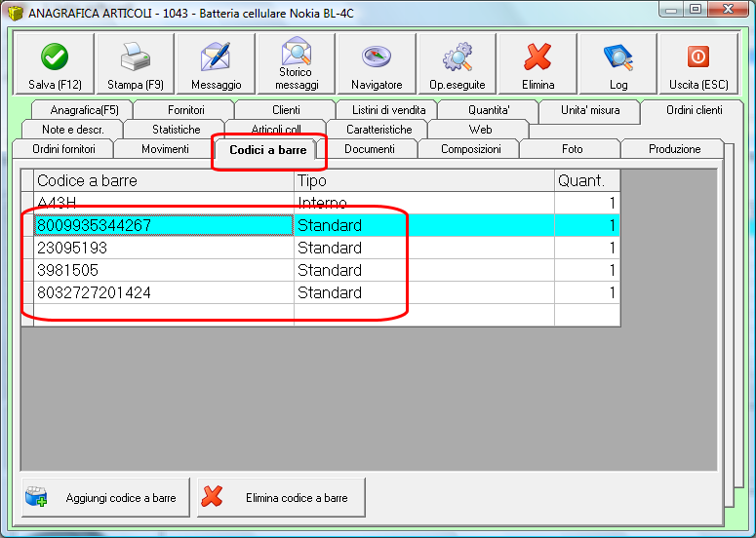Image resolution: width=756 pixels, height=538 pixels.
Task: Click the Codice a barre column header
Action: point(164,180)
